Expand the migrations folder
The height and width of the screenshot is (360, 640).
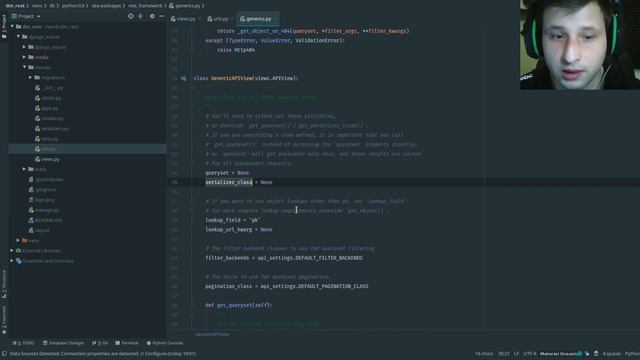coord(30,78)
